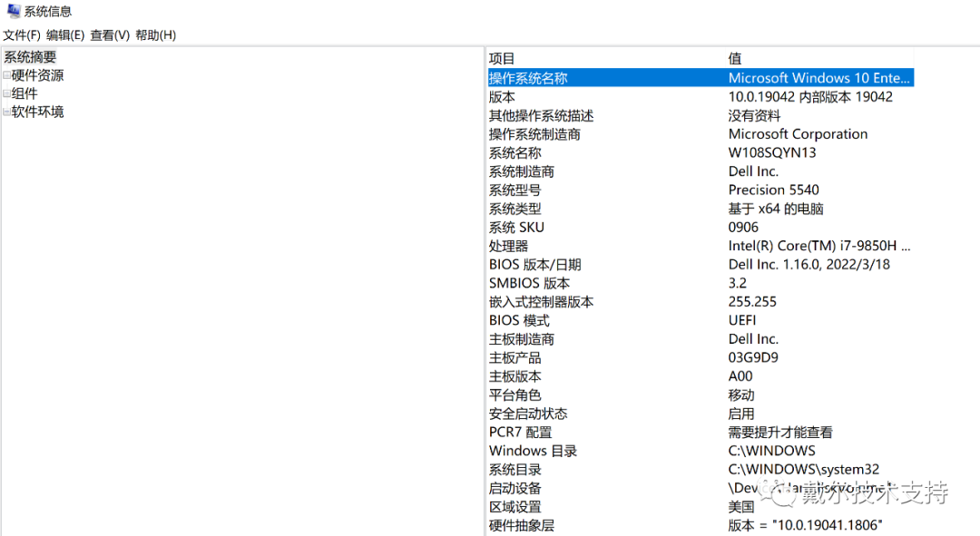Select the Windows 目录 row showing C:\WINDOWS

pos(635,451)
